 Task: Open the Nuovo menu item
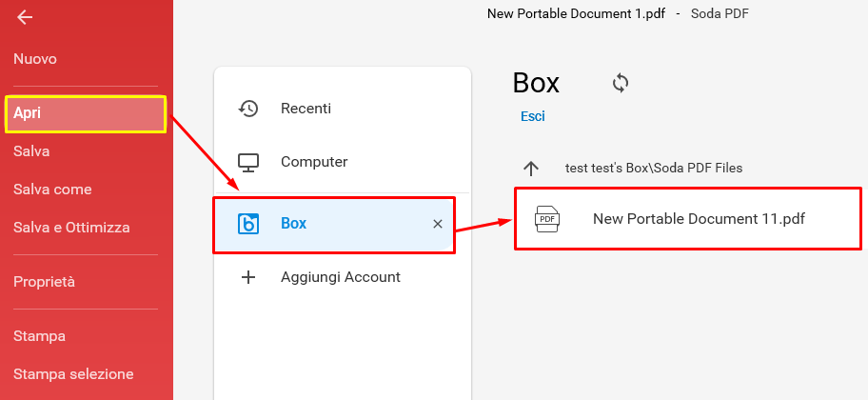[35, 59]
